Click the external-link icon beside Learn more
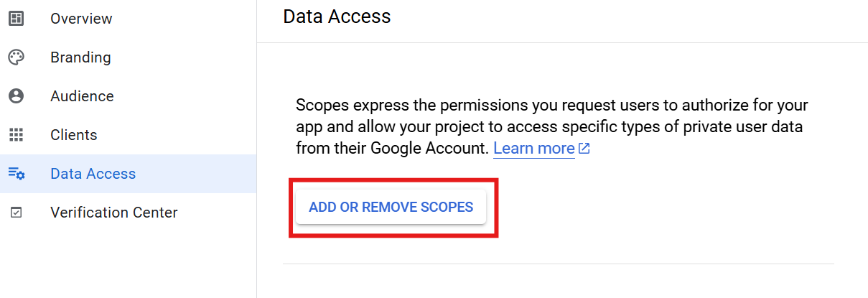The height and width of the screenshot is (298, 868). point(584,149)
